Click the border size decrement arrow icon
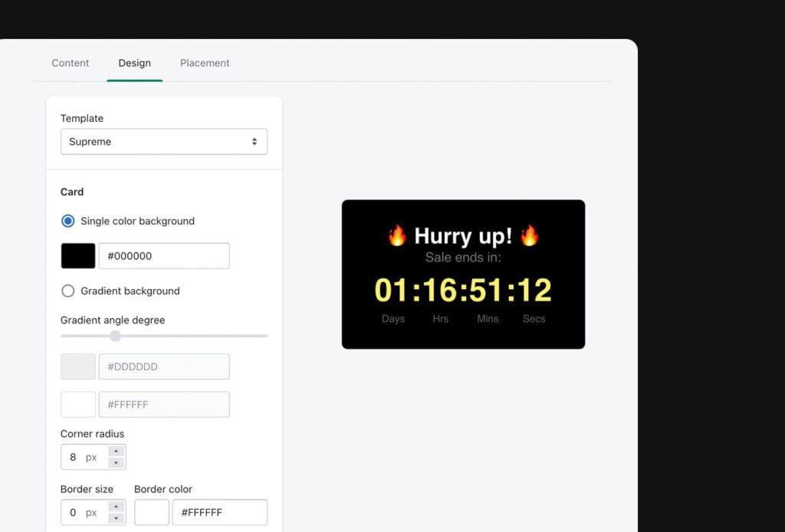 (116, 517)
